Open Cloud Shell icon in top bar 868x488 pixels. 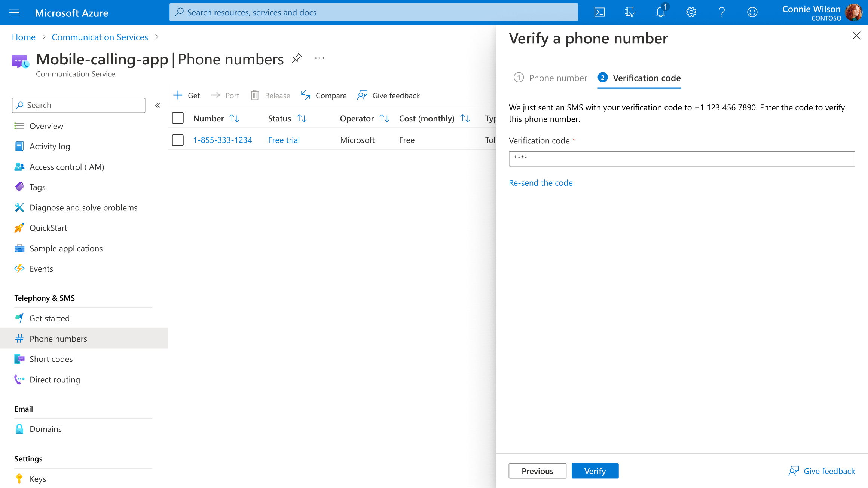click(599, 12)
